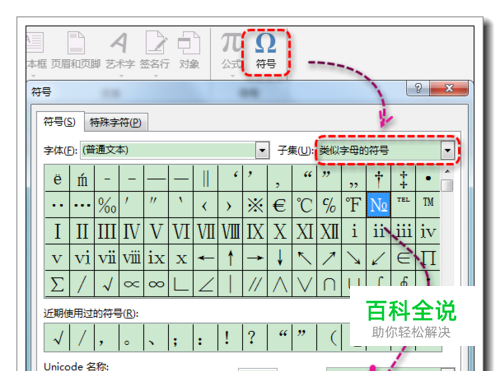The width and height of the screenshot is (500, 371).
Task: Select the ※ reference mark symbol
Action: pos(255,205)
